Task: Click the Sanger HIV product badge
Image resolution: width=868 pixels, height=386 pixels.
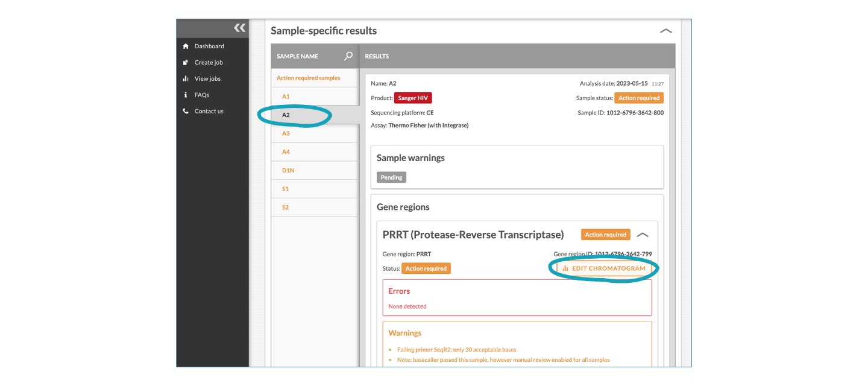Action: (413, 98)
